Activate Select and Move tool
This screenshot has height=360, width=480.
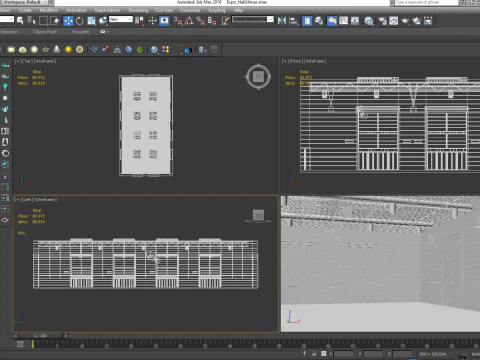(x=68, y=21)
